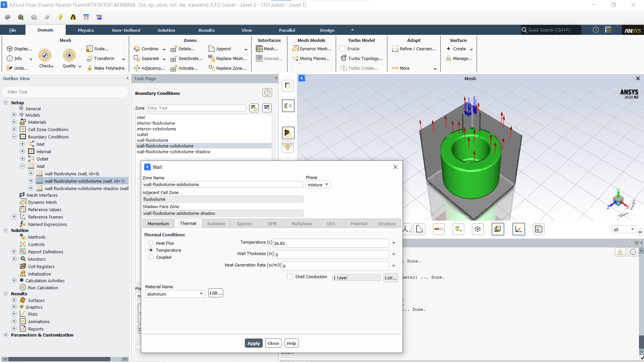This screenshot has width=644, height=362.
Task: Click the isometric view cube icon
Action: pos(478,229)
